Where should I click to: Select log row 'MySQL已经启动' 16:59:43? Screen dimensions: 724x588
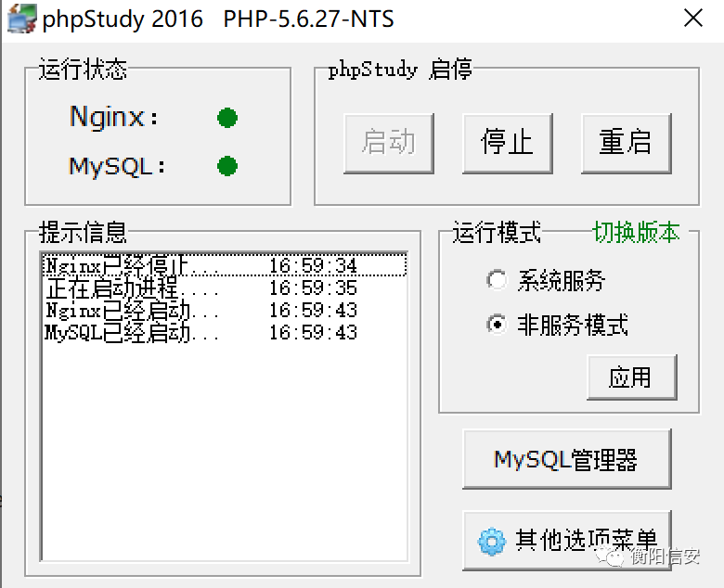click(225, 332)
